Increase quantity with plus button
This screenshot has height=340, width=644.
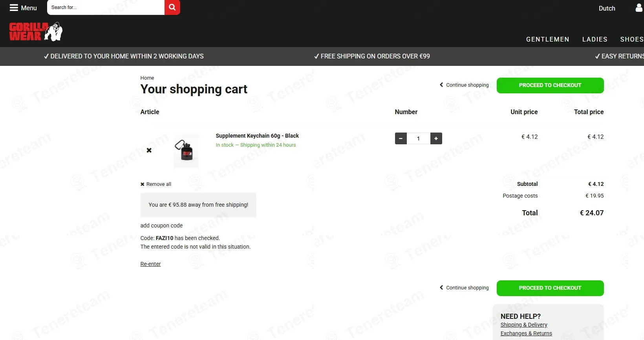436,138
